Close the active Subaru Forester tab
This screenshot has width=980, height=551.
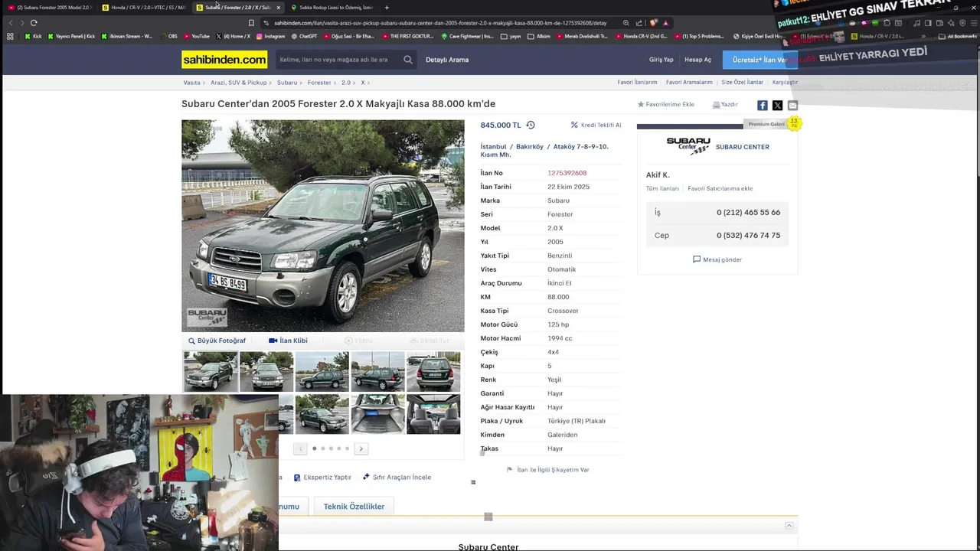(x=278, y=8)
